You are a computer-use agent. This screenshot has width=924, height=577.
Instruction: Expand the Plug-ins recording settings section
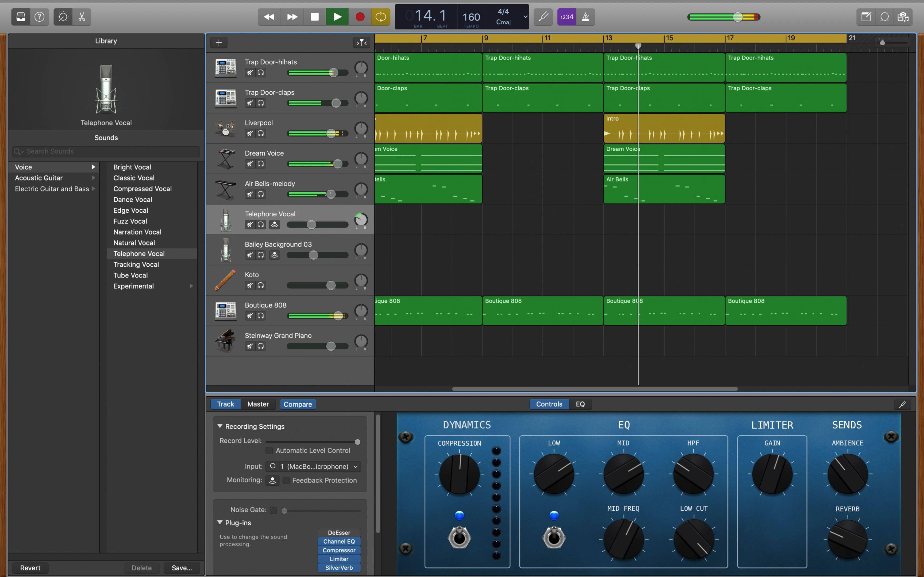[220, 523]
